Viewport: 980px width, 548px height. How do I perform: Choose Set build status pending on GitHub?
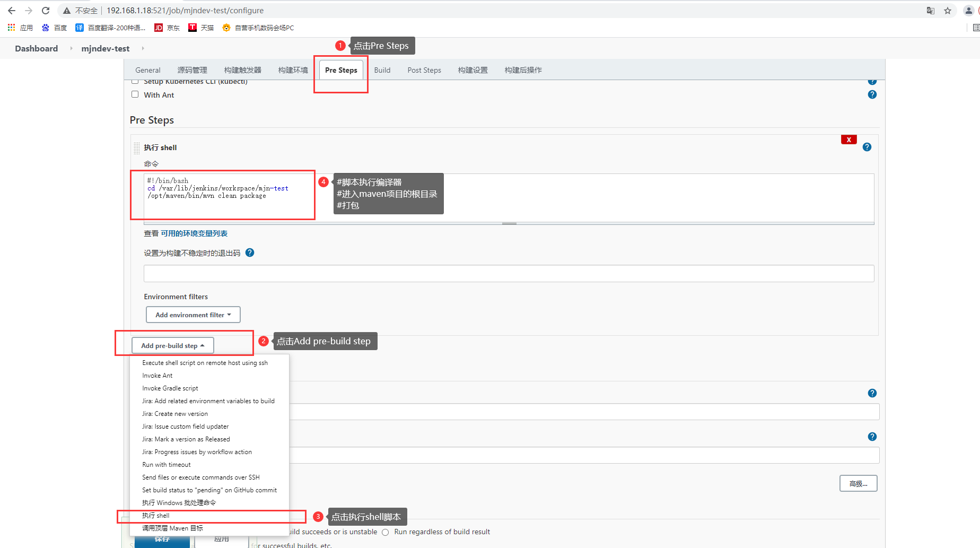click(209, 490)
